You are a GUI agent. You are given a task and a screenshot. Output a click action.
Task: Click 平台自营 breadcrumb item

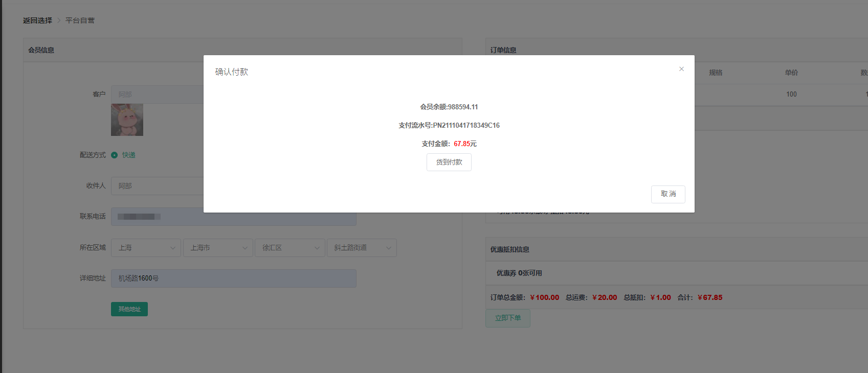80,20
